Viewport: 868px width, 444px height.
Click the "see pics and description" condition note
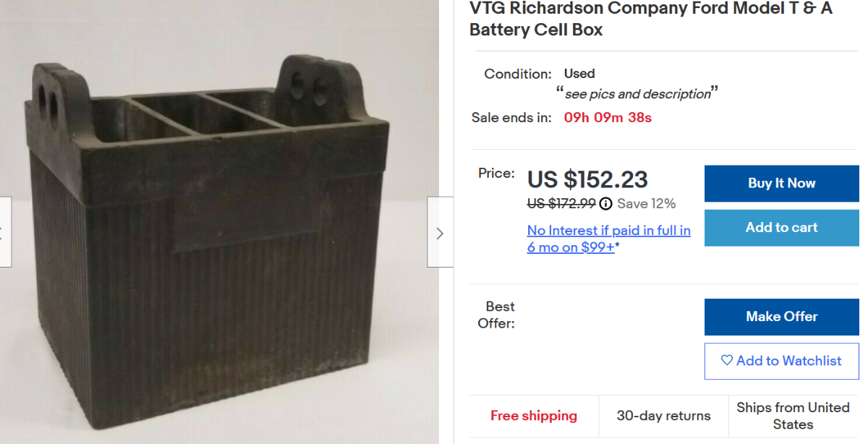(637, 94)
